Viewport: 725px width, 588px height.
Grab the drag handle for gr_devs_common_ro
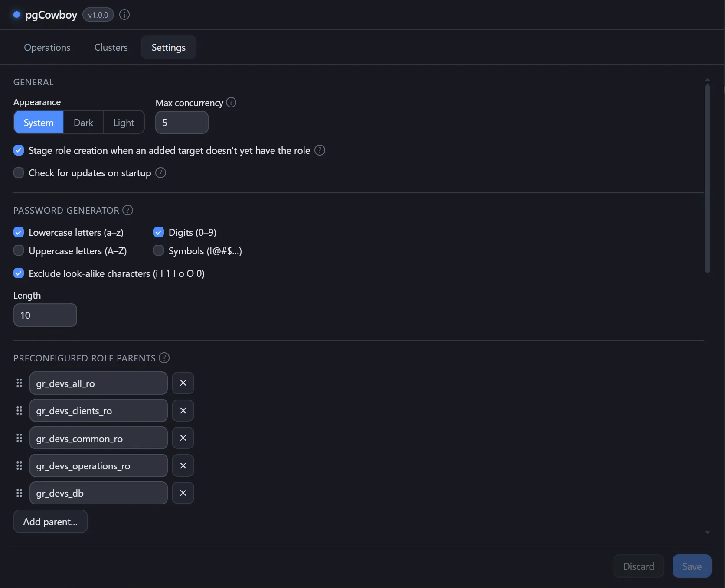(19, 438)
